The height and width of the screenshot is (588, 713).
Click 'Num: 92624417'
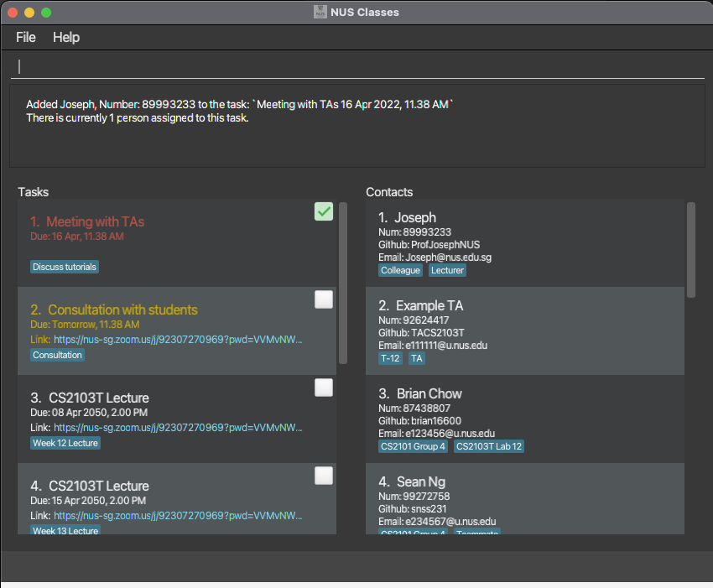coord(414,320)
